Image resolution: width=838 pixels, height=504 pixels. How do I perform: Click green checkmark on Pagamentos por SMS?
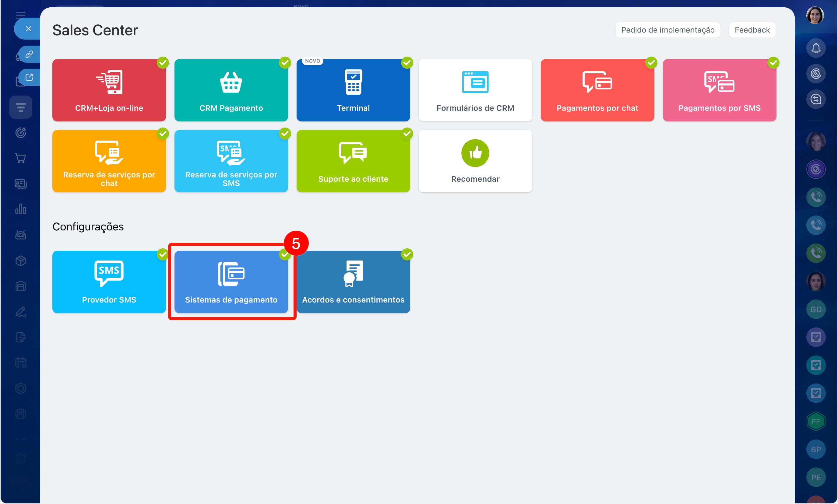773,63
